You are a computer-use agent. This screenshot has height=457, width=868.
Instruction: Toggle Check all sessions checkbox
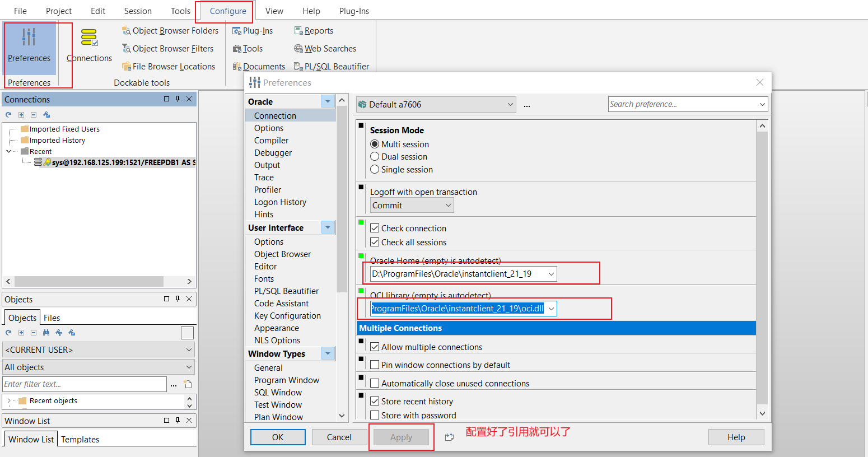click(x=375, y=242)
